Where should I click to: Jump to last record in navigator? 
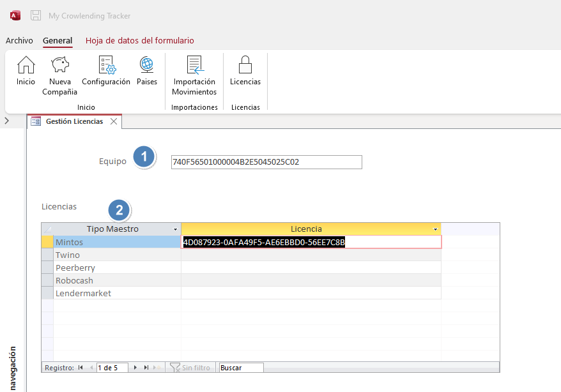pyautogui.click(x=146, y=368)
